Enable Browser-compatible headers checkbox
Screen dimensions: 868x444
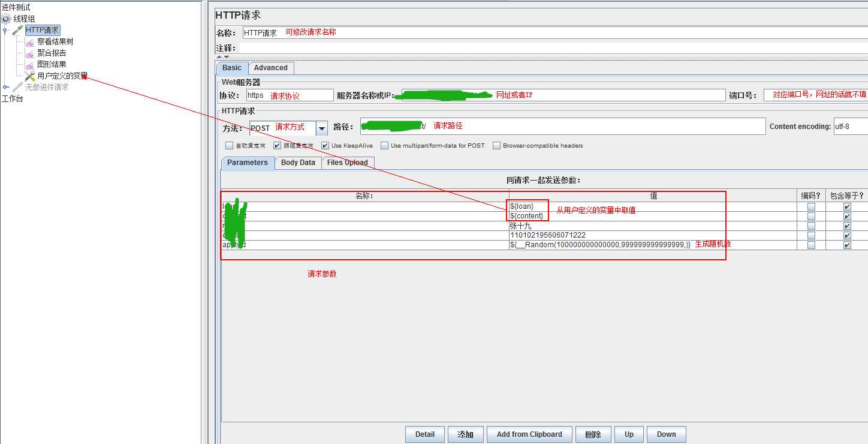(496, 145)
